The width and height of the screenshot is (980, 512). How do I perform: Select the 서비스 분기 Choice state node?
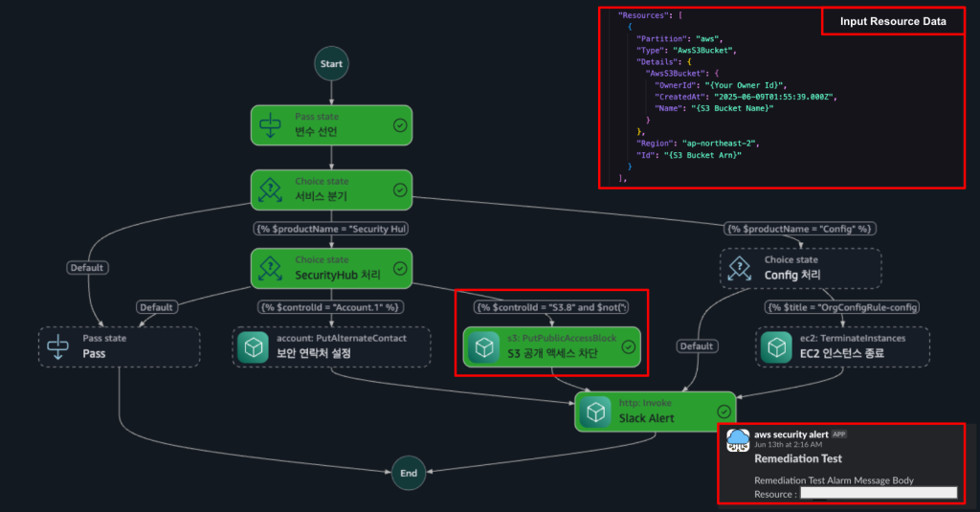(331, 190)
